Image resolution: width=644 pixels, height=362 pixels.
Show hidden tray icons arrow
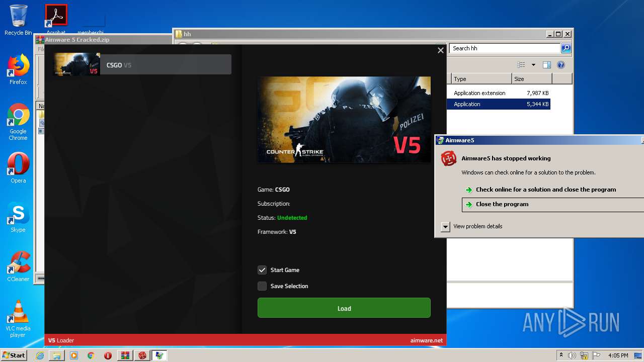(x=561, y=355)
